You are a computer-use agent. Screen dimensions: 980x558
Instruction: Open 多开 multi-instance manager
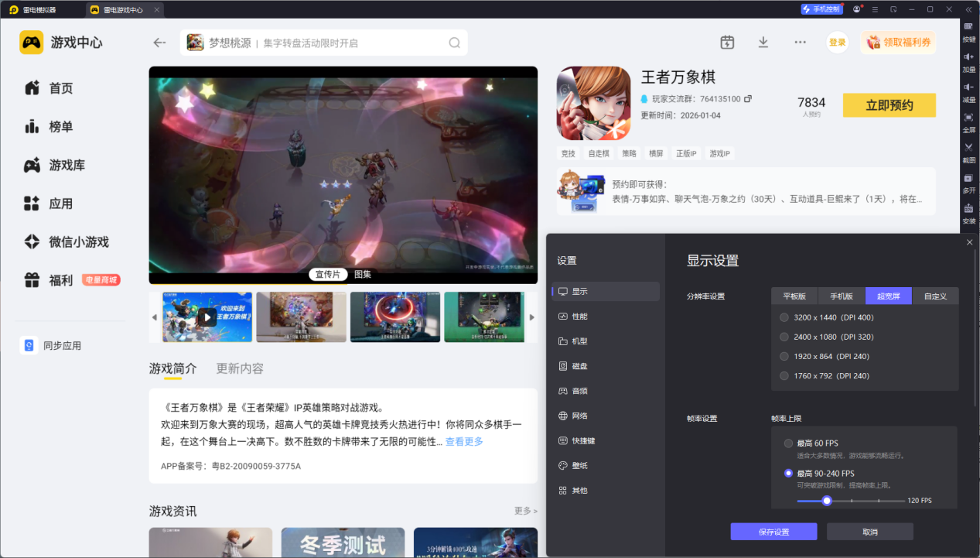[x=968, y=183]
